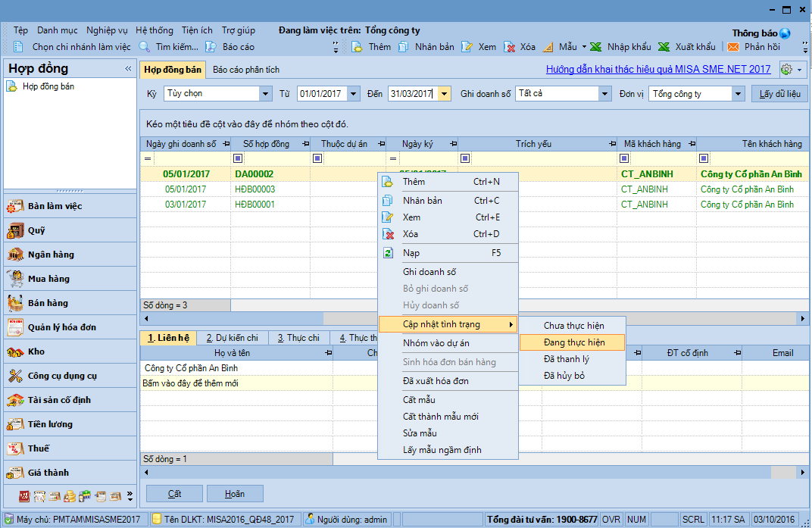Expand the Kỳ period dropdown
The height and width of the screenshot is (528, 812).
pyautogui.click(x=265, y=94)
